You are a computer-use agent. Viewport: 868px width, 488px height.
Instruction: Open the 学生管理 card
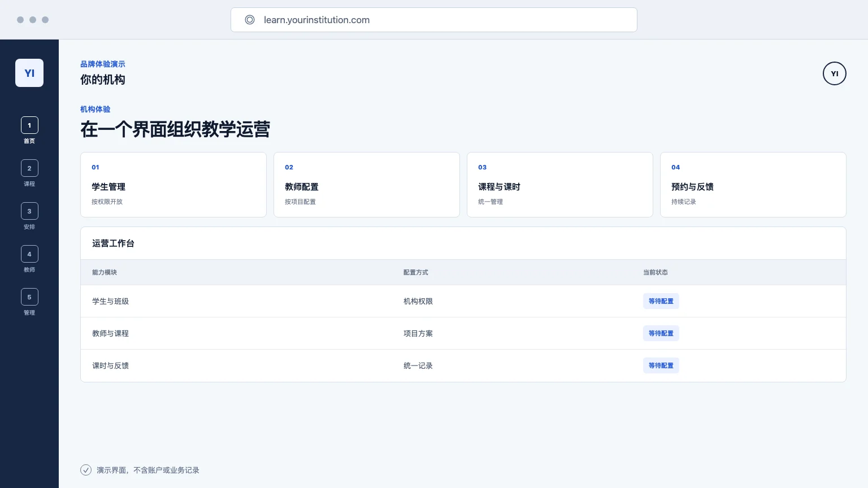point(173,185)
